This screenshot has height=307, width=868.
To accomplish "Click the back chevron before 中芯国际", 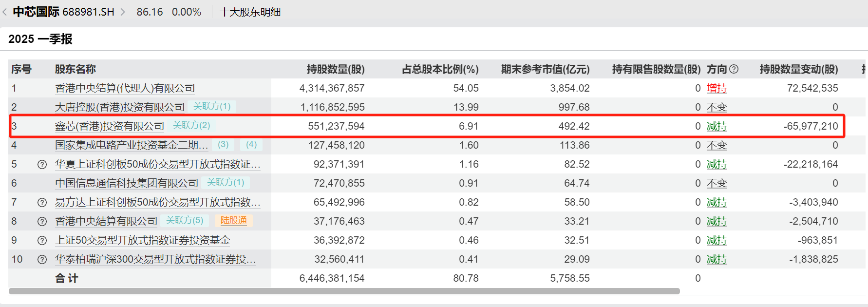I will tap(5, 12).
